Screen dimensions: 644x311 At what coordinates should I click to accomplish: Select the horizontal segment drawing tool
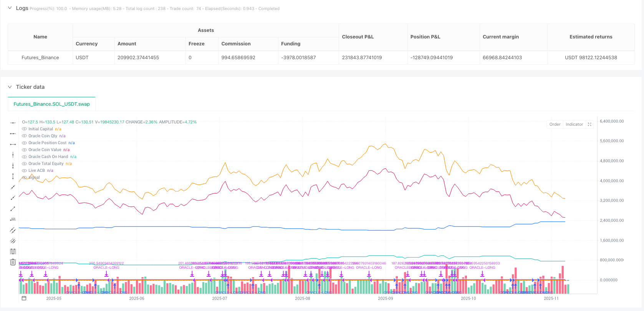point(13,144)
